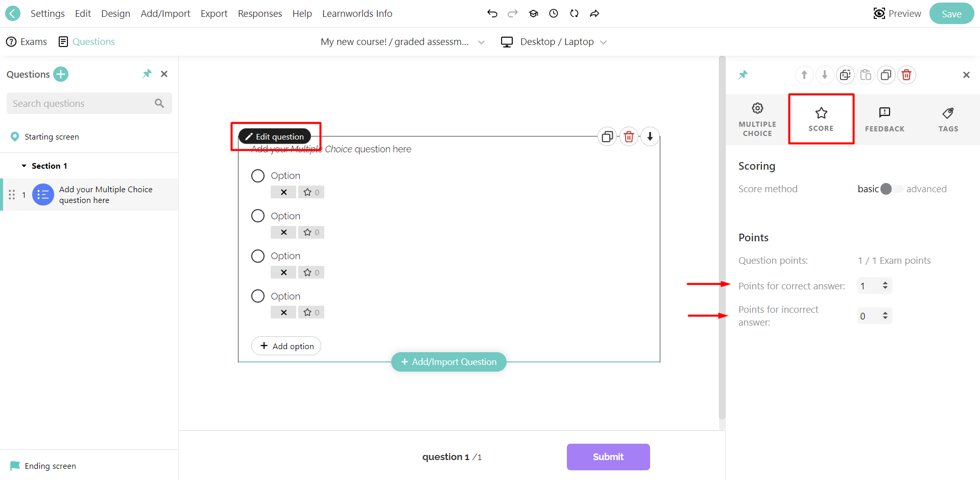Open the Add/Import menu
The height and width of the screenshot is (480, 980).
(165, 13)
